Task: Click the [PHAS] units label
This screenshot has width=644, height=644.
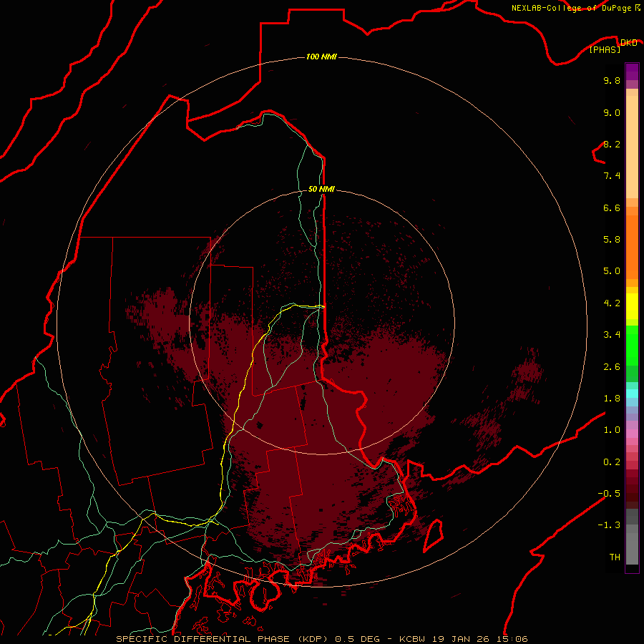Action: pos(605,49)
